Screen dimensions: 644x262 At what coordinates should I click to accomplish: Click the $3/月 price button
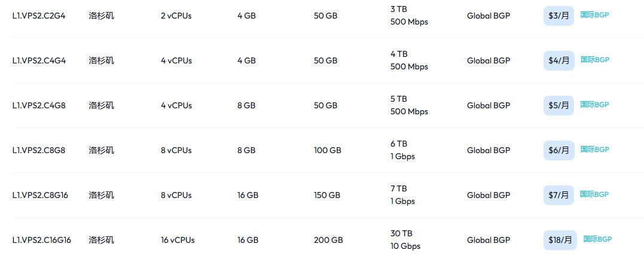coord(558,16)
